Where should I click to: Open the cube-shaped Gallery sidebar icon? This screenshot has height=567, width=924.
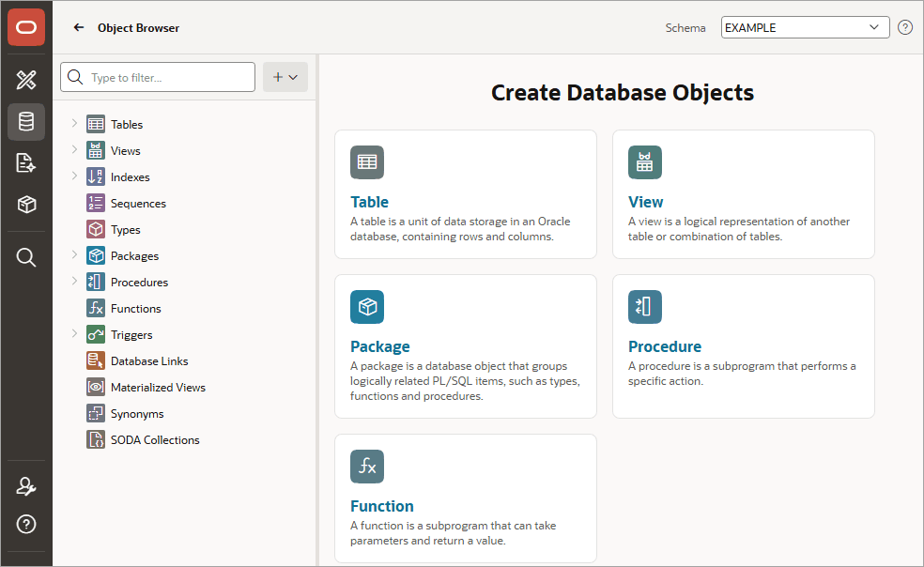pyautogui.click(x=26, y=205)
